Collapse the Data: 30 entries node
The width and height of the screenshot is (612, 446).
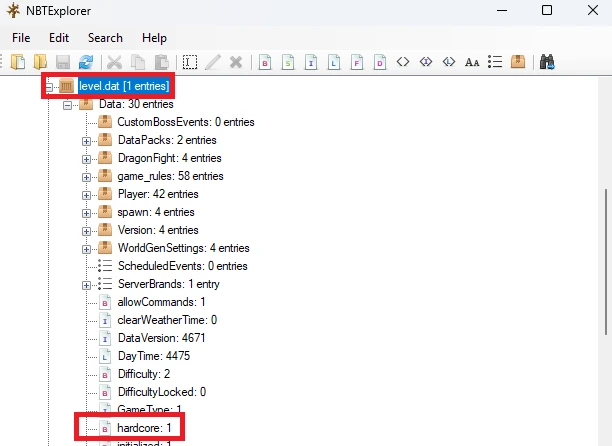(68, 105)
